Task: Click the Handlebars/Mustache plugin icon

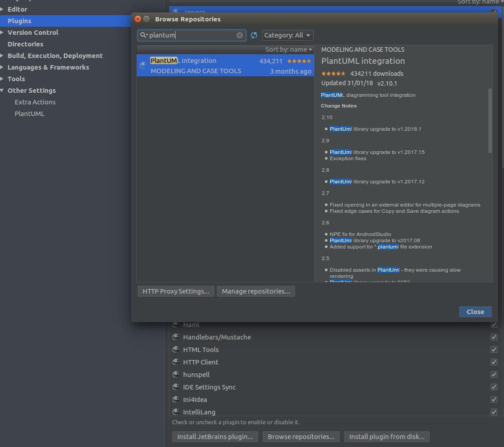Action: [176, 337]
